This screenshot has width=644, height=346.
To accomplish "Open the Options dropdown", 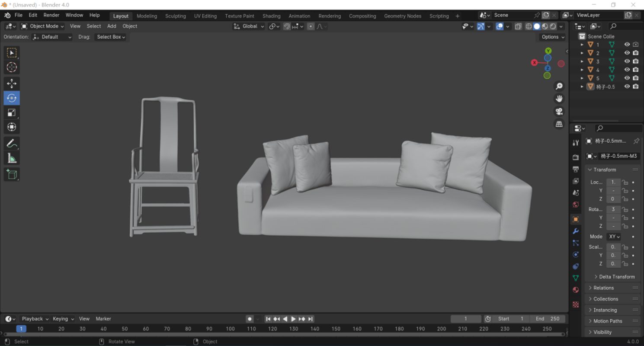I will (x=553, y=37).
